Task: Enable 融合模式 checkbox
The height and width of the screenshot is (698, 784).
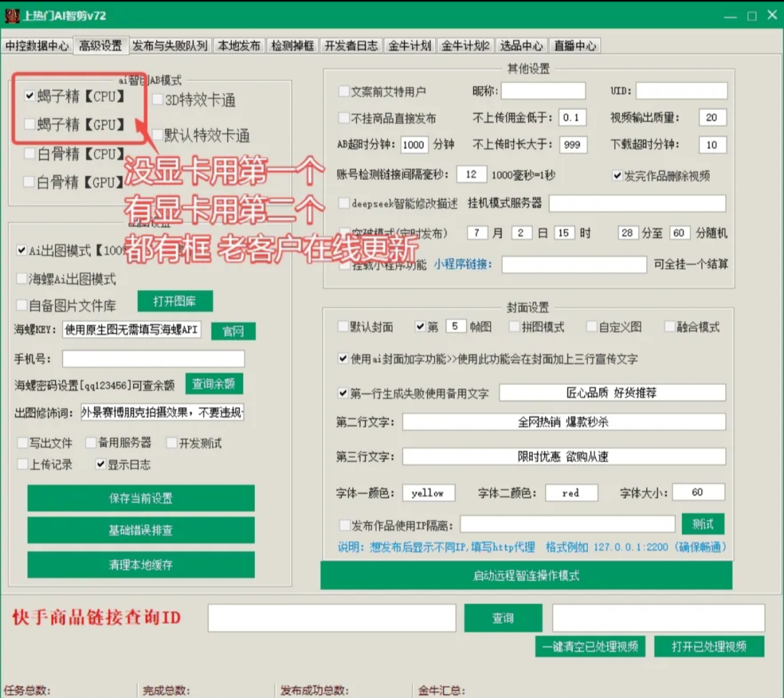Action: click(669, 327)
